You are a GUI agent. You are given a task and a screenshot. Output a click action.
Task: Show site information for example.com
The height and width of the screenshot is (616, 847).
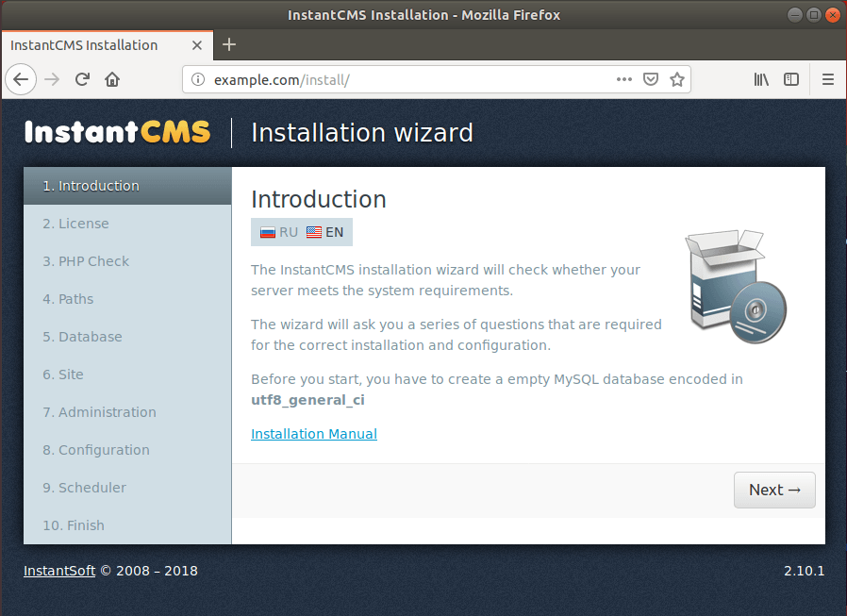click(198, 80)
